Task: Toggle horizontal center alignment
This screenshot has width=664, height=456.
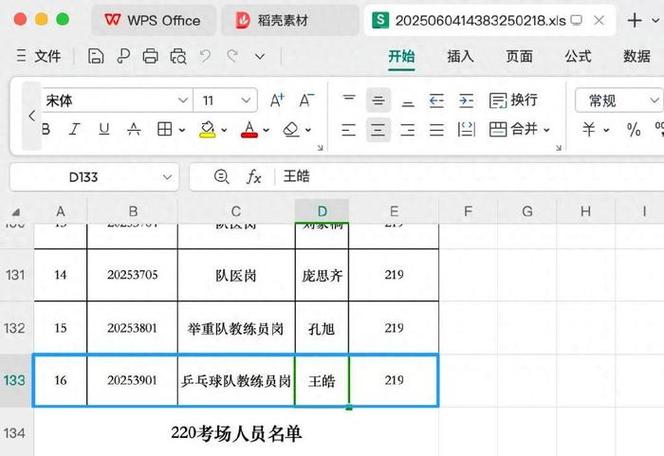Action: (378, 130)
